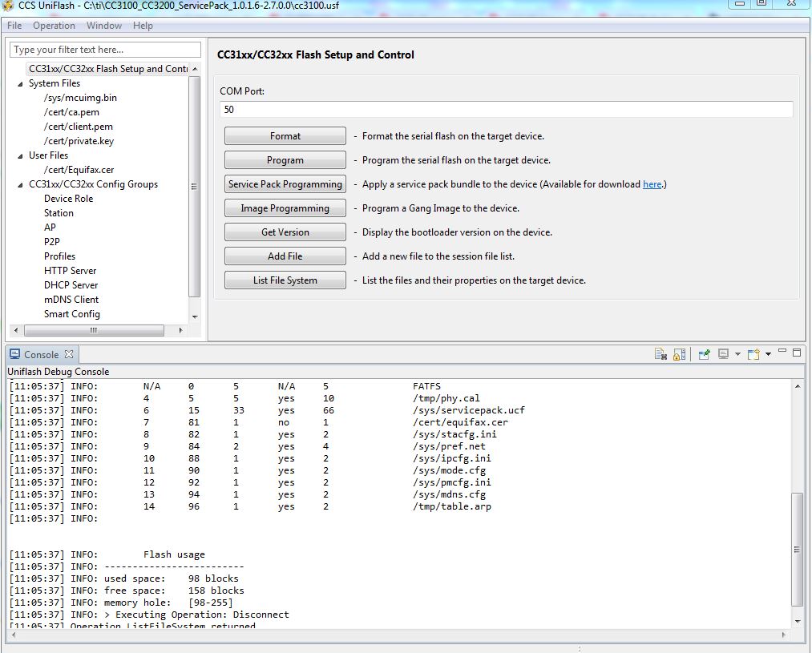Open Display Selected Console dropdown arrow
Image resolution: width=812 pixels, height=653 pixels.
coord(737,354)
